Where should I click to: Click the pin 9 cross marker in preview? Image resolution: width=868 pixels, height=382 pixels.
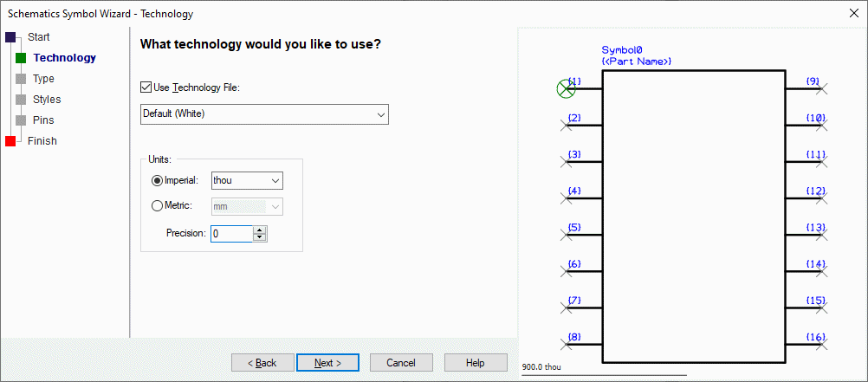coord(823,88)
